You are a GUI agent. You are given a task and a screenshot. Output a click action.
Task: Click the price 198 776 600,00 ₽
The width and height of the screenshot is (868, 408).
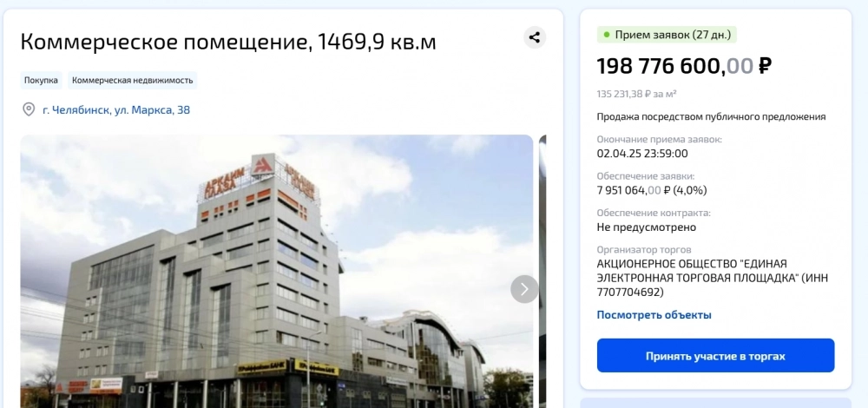click(x=684, y=67)
